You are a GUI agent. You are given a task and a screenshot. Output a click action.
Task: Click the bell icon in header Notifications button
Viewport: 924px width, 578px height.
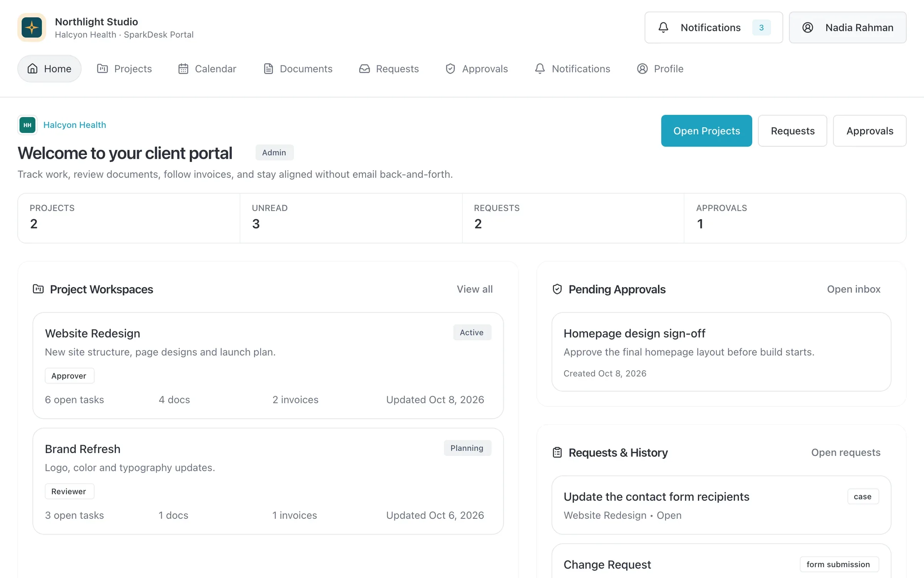663,27
